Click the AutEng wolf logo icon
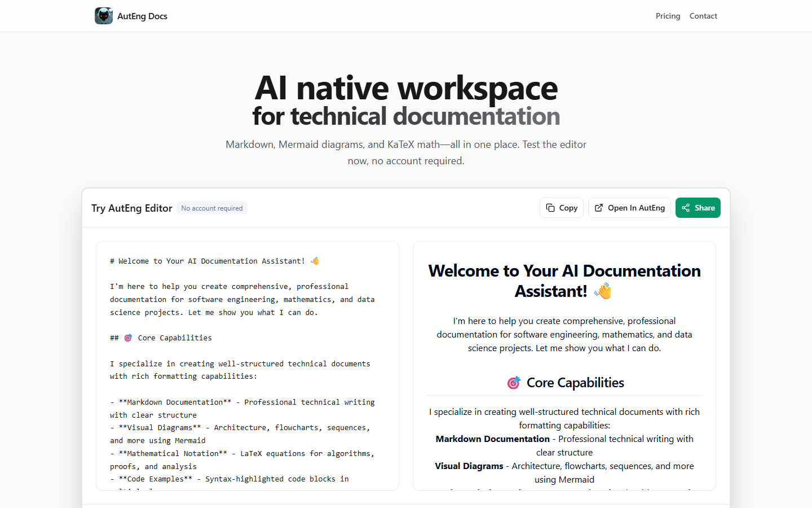This screenshot has width=812, height=508. click(x=103, y=16)
